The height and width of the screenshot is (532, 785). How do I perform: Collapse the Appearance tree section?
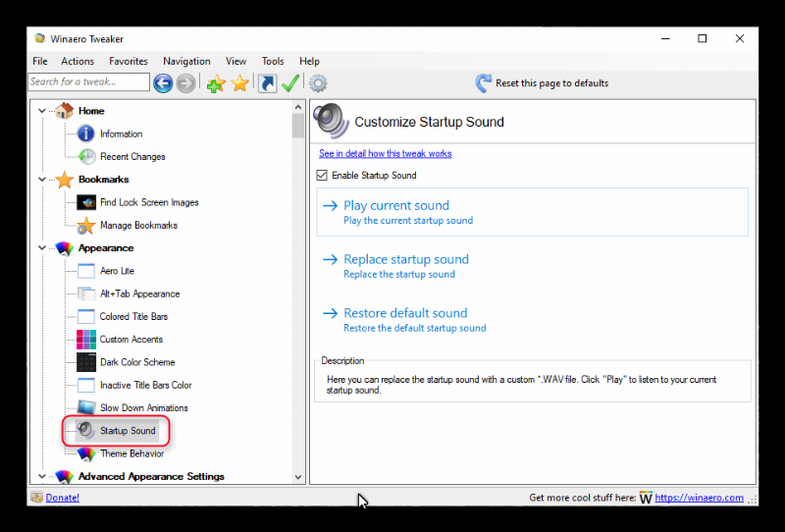(42, 248)
